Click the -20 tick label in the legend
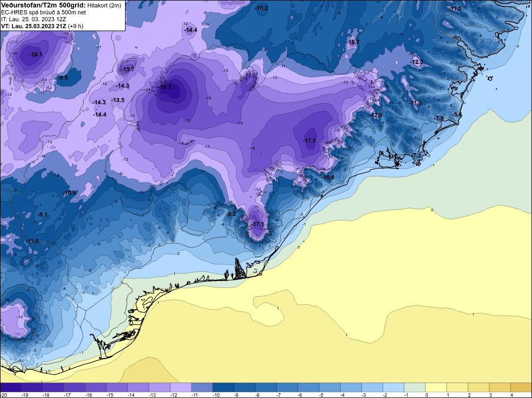532x398 pixels. point(3,395)
